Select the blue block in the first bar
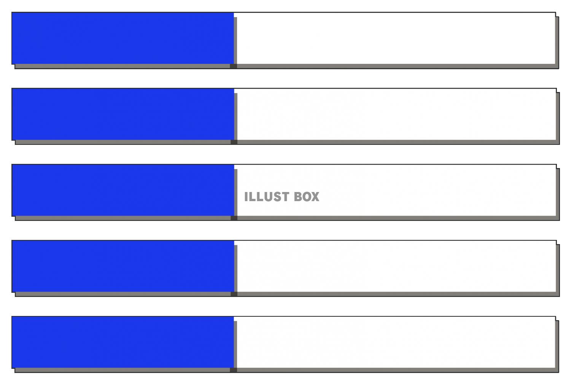 pyautogui.click(x=123, y=38)
